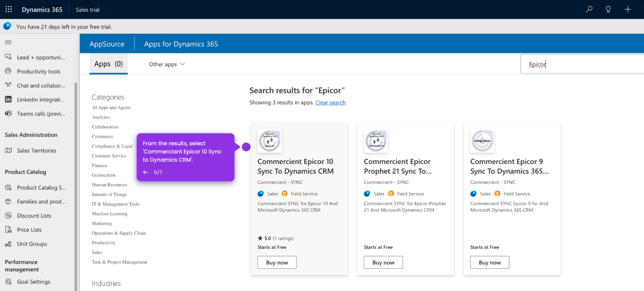Select the Customer Service category

(109, 156)
